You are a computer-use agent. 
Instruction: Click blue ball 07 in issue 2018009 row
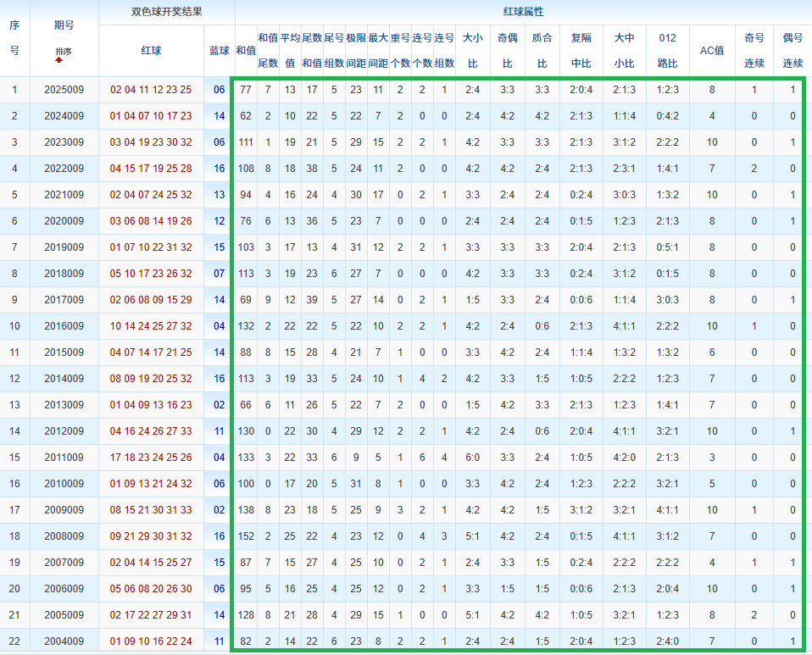(x=220, y=274)
